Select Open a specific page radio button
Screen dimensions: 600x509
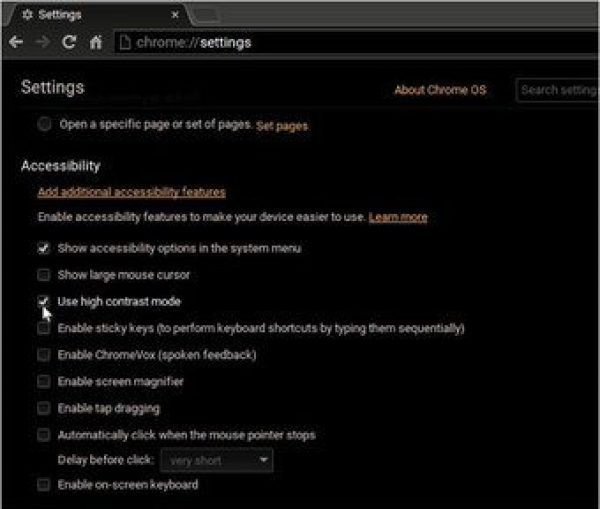pyautogui.click(x=44, y=124)
